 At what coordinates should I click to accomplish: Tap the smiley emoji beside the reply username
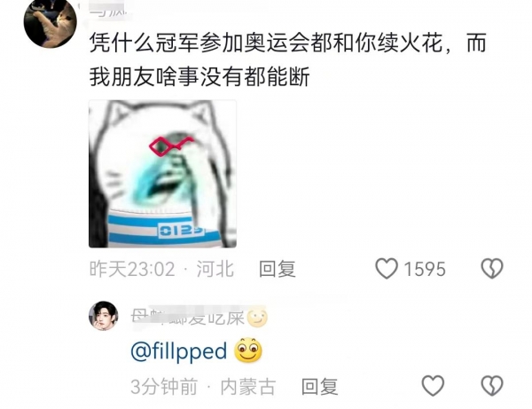click(x=257, y=318)
